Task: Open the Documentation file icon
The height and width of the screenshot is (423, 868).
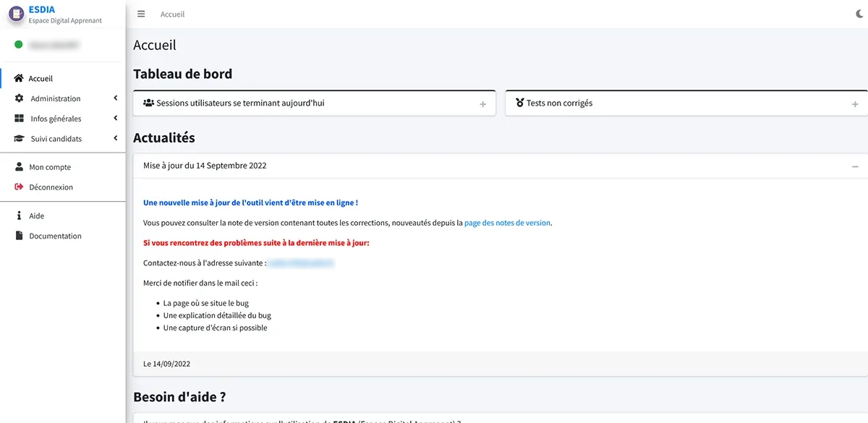Action: 19,236
